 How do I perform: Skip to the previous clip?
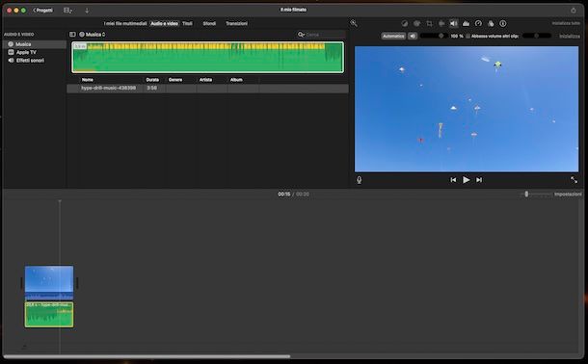point(453,180)
